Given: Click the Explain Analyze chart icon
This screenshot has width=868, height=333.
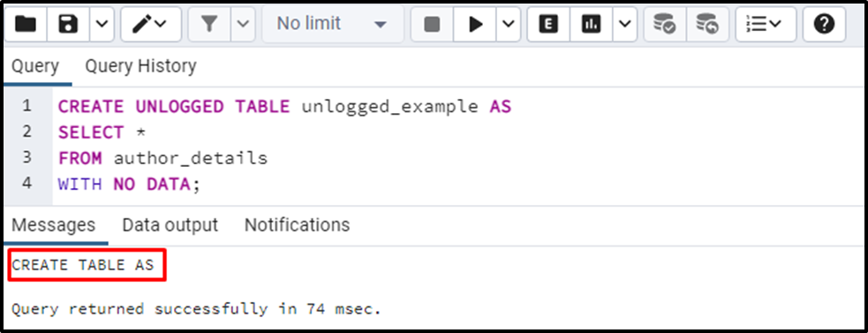Looking at the screenshot, I should pyautogui.click(x=592, y=24).
